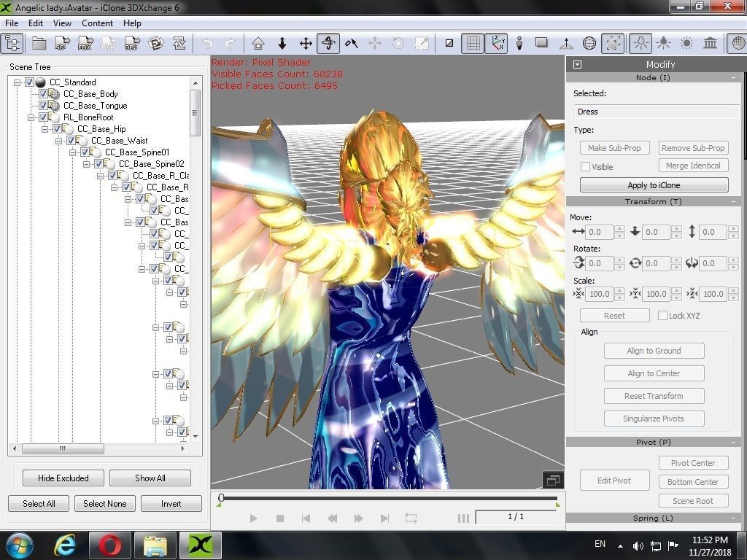Click the Select All button
Screen dimensions: 747x560
pos(39,503)
